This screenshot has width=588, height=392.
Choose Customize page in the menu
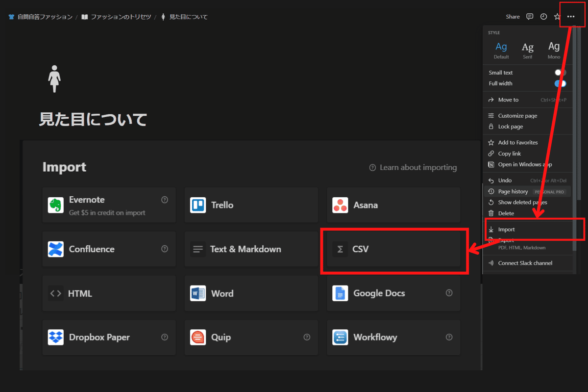pos(528,116)
